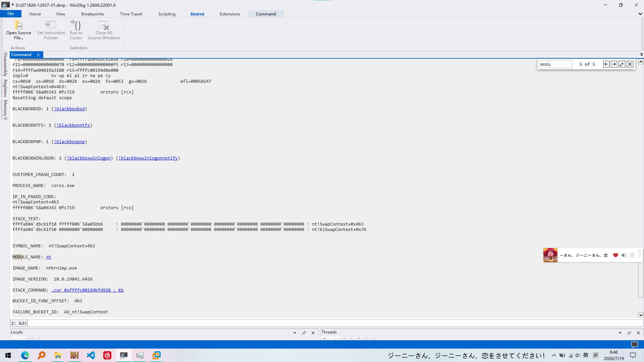Like the song with the heart icon
The height and width of the screenshot is (362, 644).
pos(615,255)
